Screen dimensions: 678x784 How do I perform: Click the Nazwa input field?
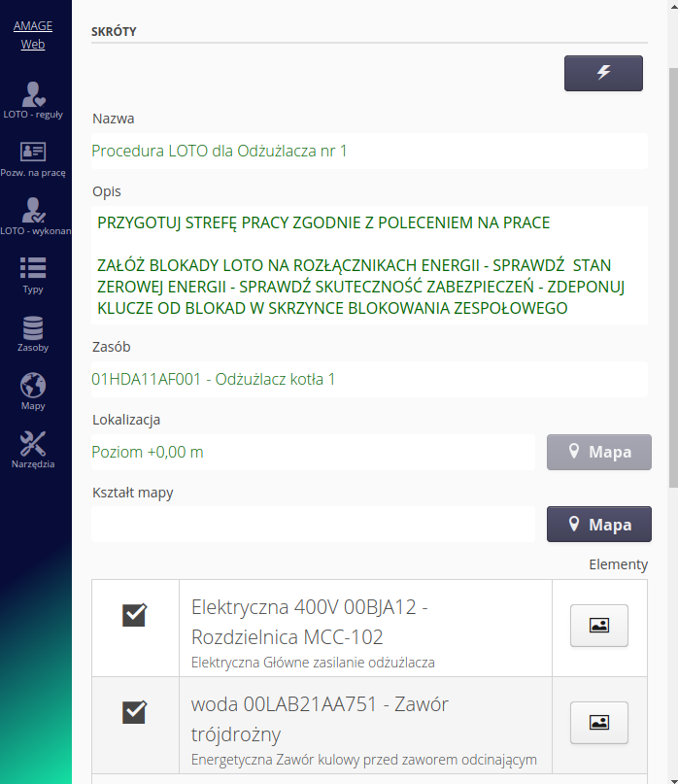369,152
